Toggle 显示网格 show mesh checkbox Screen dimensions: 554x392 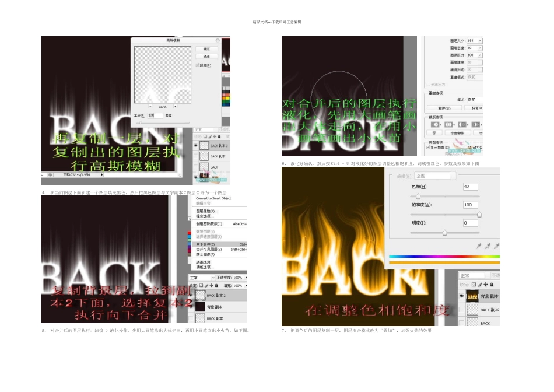pos(465,148)
